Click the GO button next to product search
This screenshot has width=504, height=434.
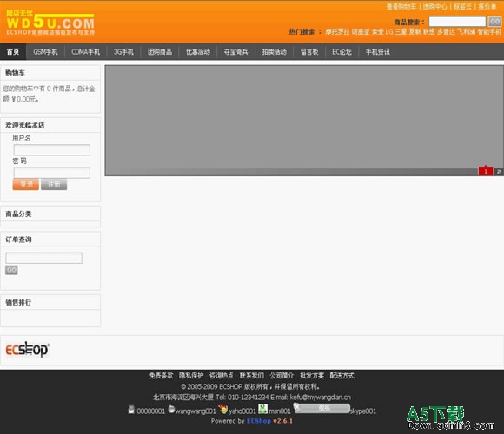coord(494,22)
